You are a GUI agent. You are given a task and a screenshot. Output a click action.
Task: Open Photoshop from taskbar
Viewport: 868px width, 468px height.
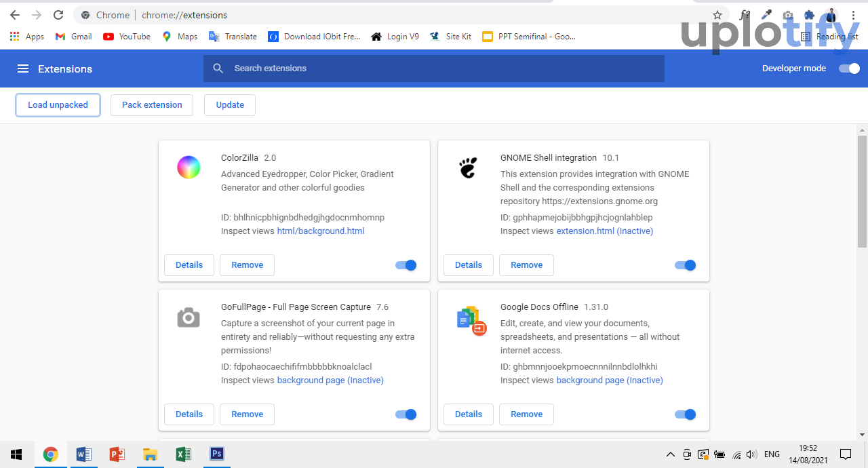(x=217, y=454)
